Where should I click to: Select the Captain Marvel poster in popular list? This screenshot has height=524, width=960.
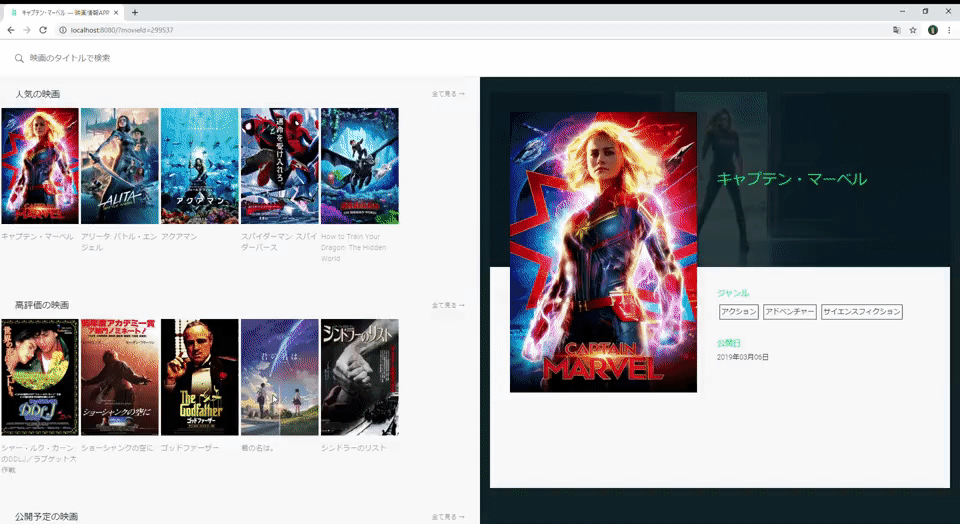(40, 166)
